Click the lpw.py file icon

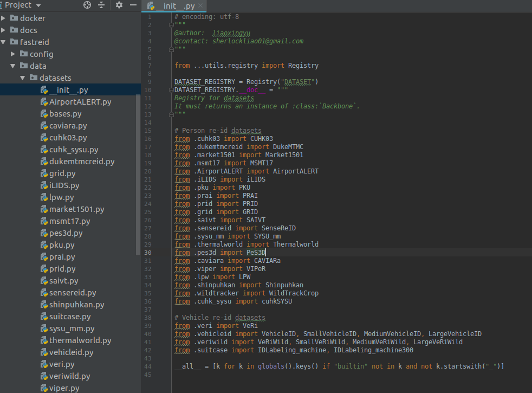tap(44, 197)
